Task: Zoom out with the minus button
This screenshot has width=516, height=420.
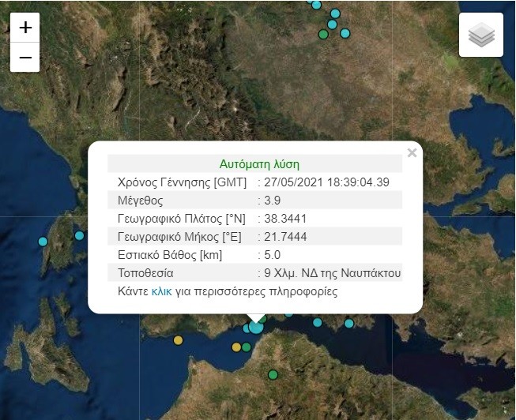Action: coord(25,57)
